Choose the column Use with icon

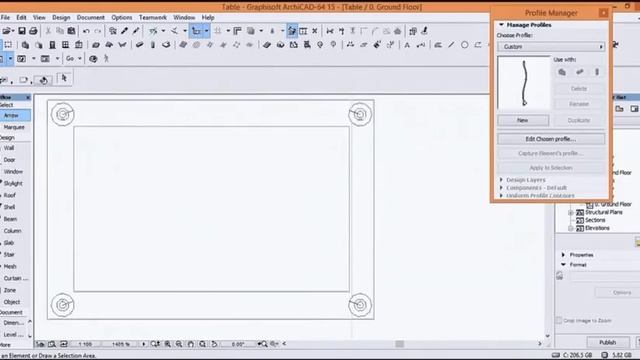[x=597, y=72]
